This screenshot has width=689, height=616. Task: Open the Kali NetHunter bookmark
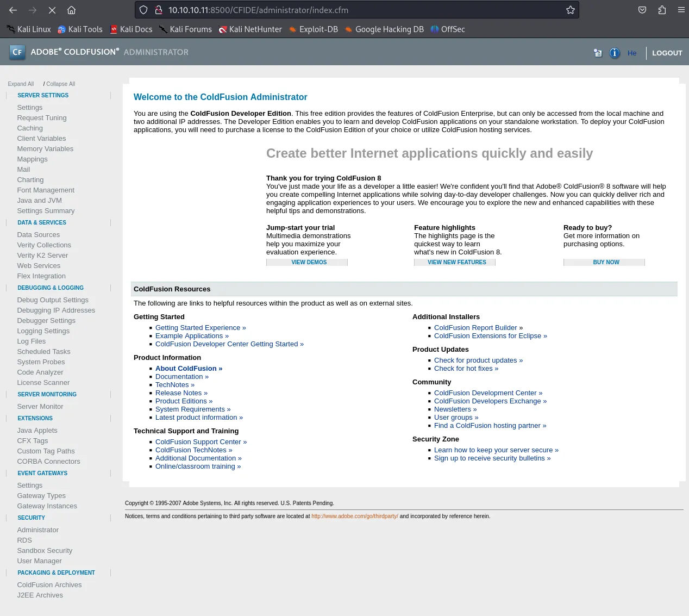250,29
